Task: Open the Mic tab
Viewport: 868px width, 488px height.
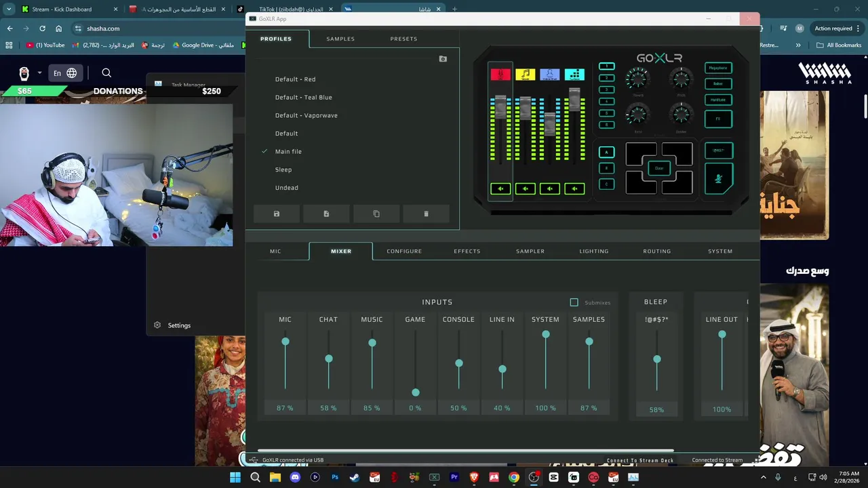Action: (x=275, y=251)
